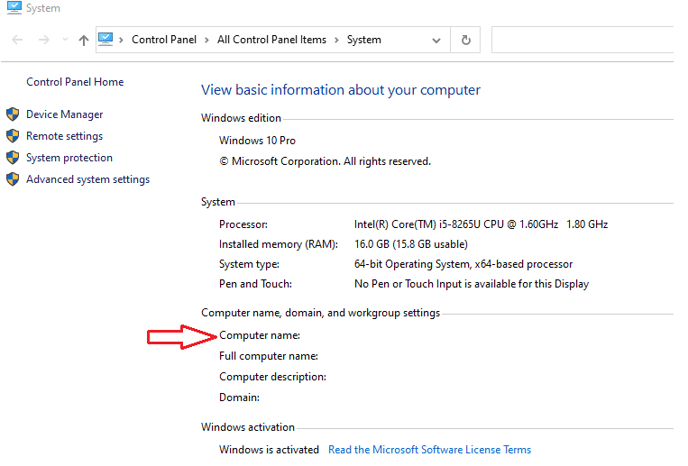This screenshot has width=688, height=466.
Task: Click the processor value Intel Core i5-8265U
Action: [x=481, y=224]
